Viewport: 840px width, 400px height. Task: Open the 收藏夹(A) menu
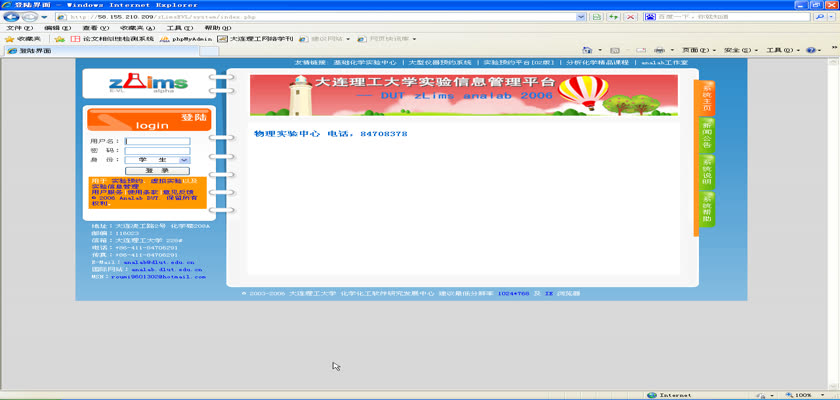(137, 28)
